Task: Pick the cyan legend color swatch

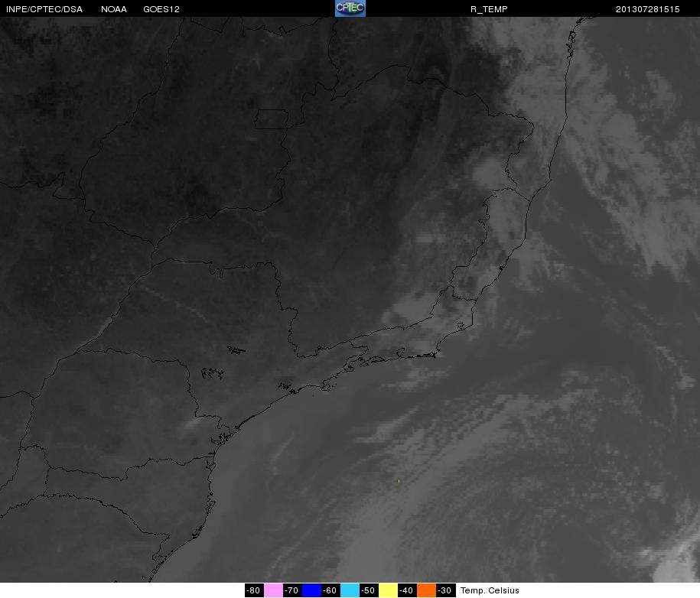Action: click(x=350, y=590)
